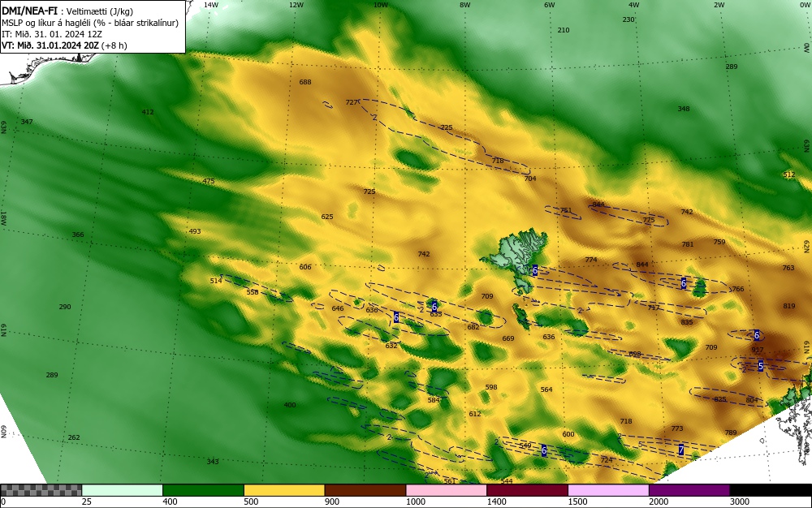Click the 14W longitude label
Screen dimensions: 812x508
click(x=211, y=5)
